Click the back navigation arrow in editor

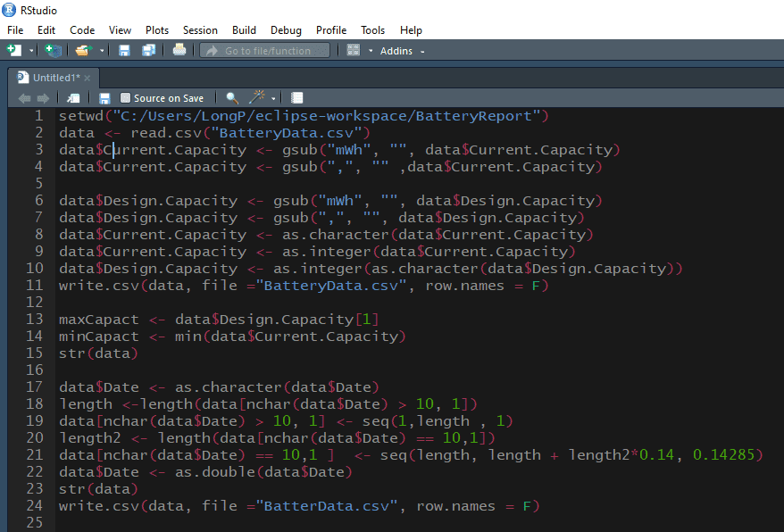tap(24, 98)
